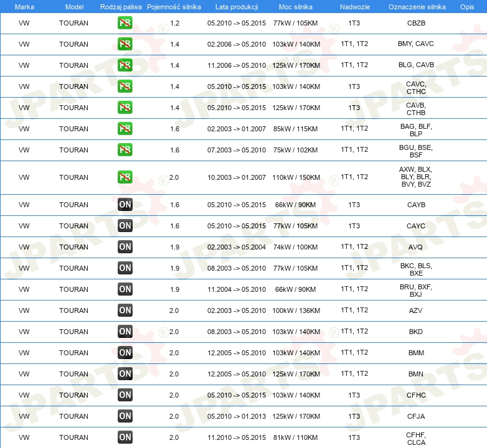Click the petrol fuel icon in the BLG, CAVB row
The image size is (487, 448).
click(x=125, y=65)
